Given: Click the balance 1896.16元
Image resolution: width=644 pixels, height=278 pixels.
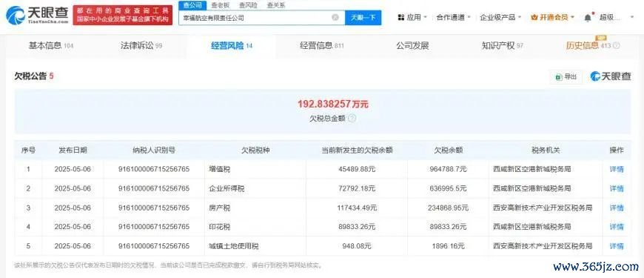Looking at the screenshot, I should 449,246.
